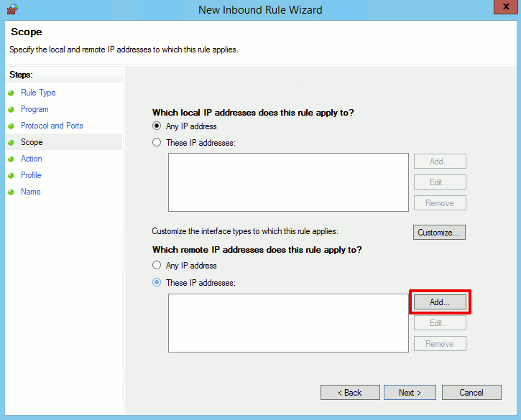The image size is (521, 420).
Task: Cancel the inbound rule wizard
Action: (x=471, y=393)
